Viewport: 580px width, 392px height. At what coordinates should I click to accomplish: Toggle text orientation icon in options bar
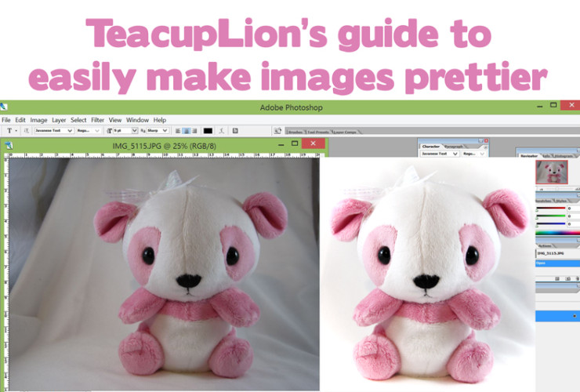pos(27,131)
